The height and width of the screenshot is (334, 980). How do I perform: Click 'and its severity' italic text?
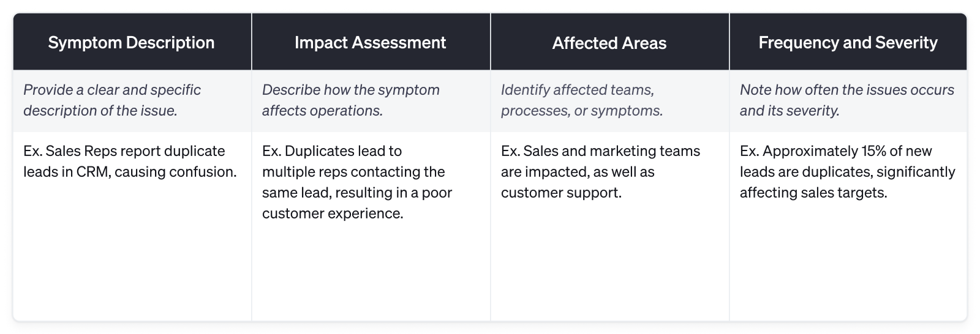tap(790, 111)
